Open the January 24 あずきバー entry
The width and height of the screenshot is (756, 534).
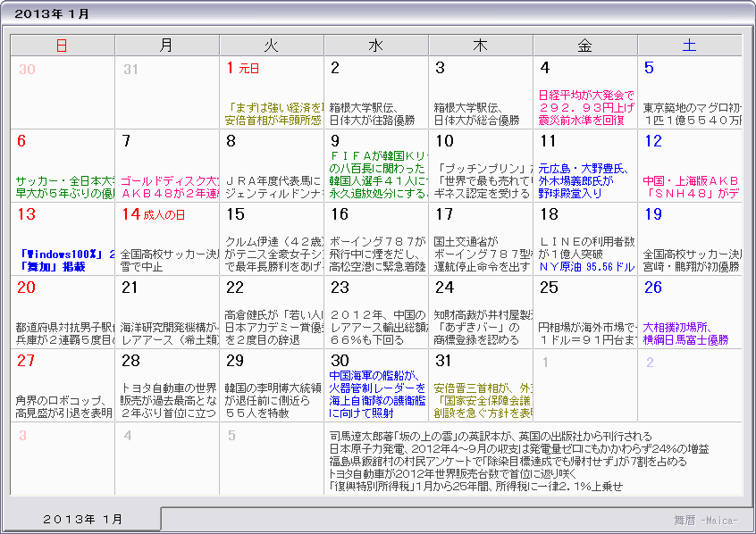coord(483,328)
